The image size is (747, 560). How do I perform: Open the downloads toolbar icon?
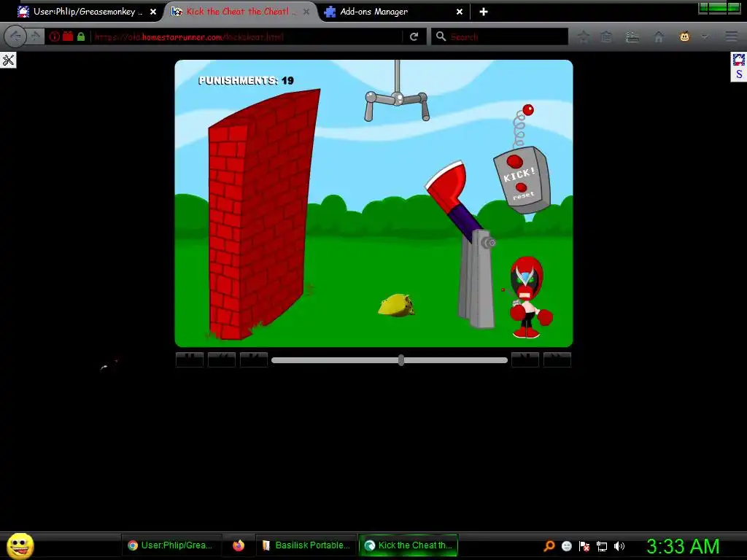click(632, 36)
